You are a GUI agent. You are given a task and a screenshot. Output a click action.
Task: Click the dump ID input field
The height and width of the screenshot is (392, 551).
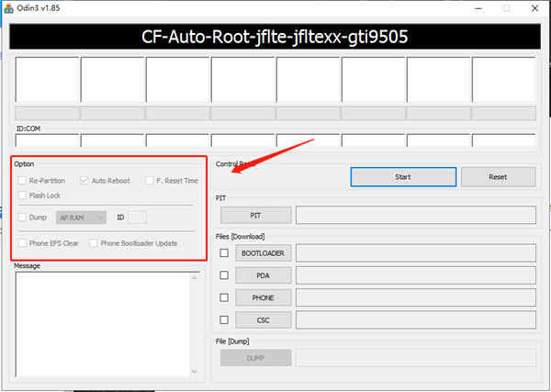point(138,218)
